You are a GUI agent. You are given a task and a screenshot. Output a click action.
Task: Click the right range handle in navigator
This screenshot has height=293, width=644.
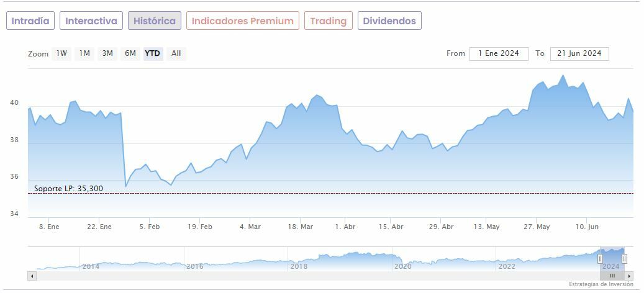624,258
